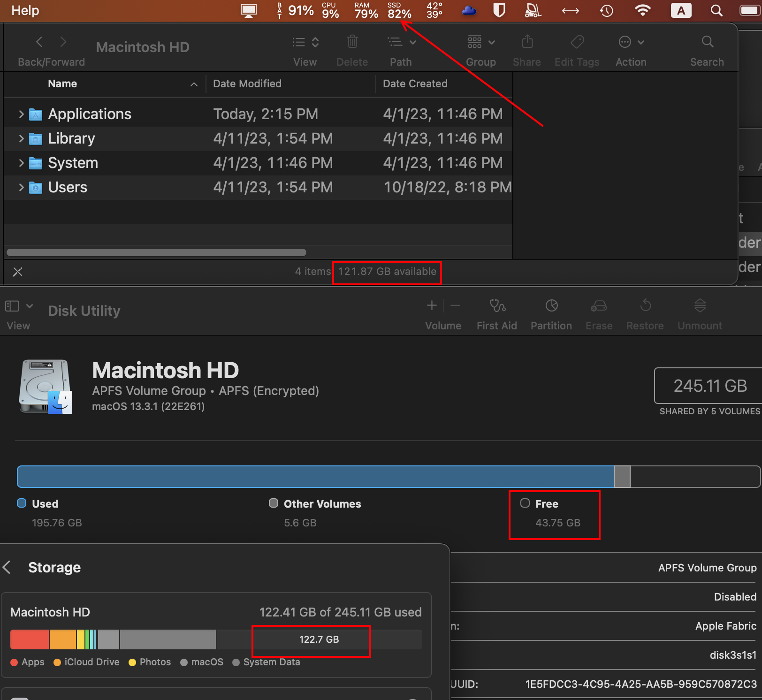
Task: Click the orange iCloud Drive bar segment
Action: 63,639
